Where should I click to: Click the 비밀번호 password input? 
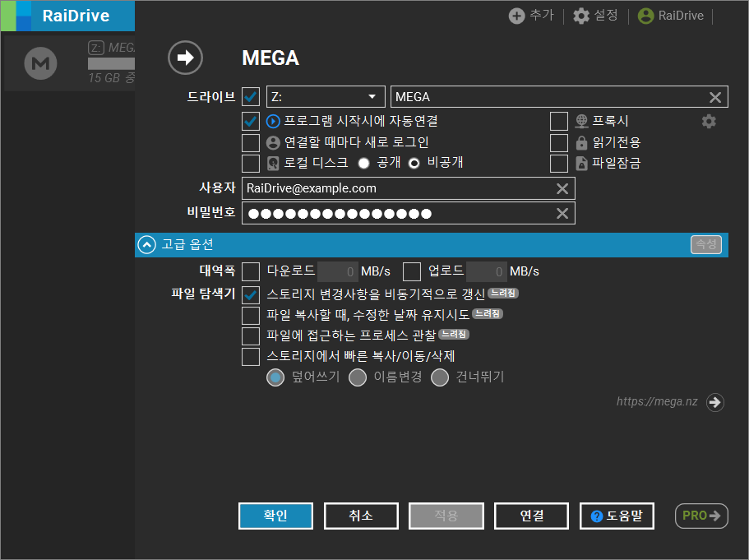pos(409,213)
